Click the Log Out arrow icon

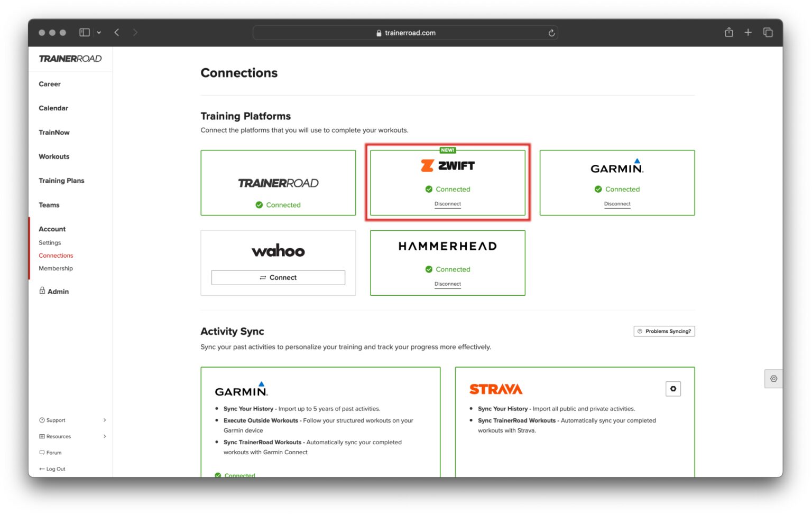click(x=42, y=468)
